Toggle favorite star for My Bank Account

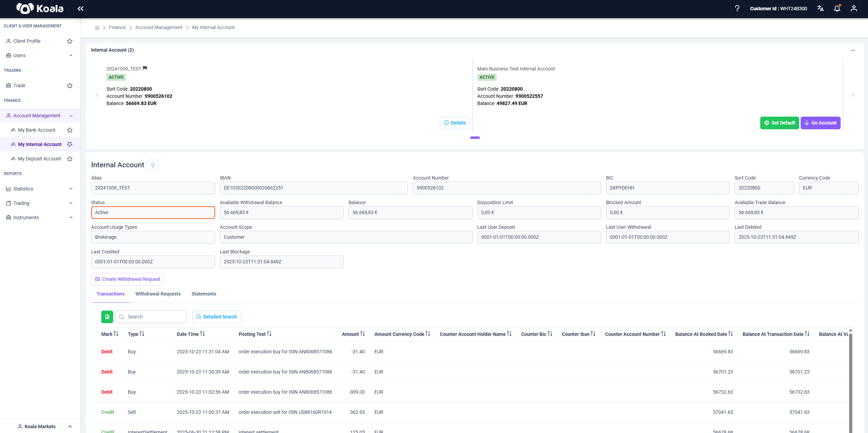(x=70, y=130)
